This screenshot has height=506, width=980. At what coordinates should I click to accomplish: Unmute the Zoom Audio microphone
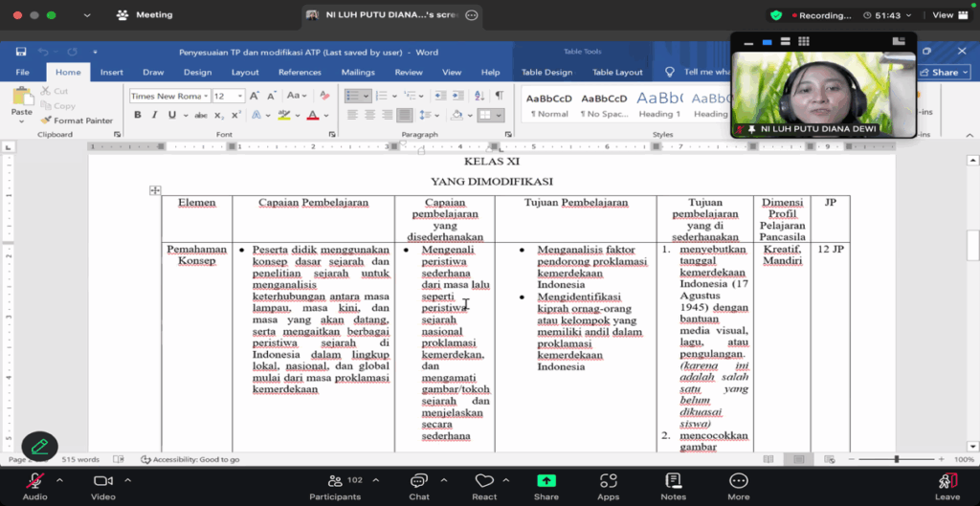pos(35,487)
